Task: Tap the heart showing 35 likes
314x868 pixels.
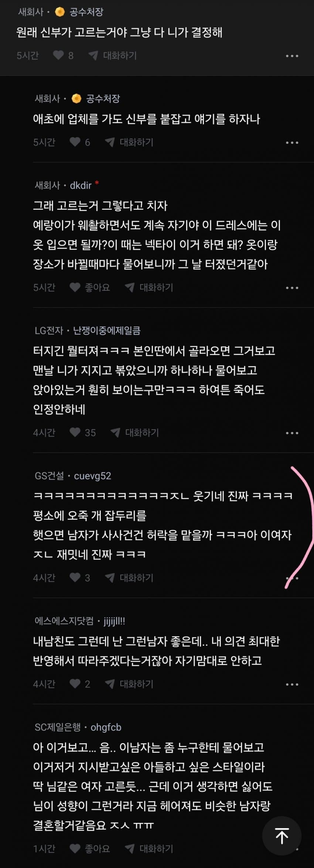Action: [x=75, y=432]
